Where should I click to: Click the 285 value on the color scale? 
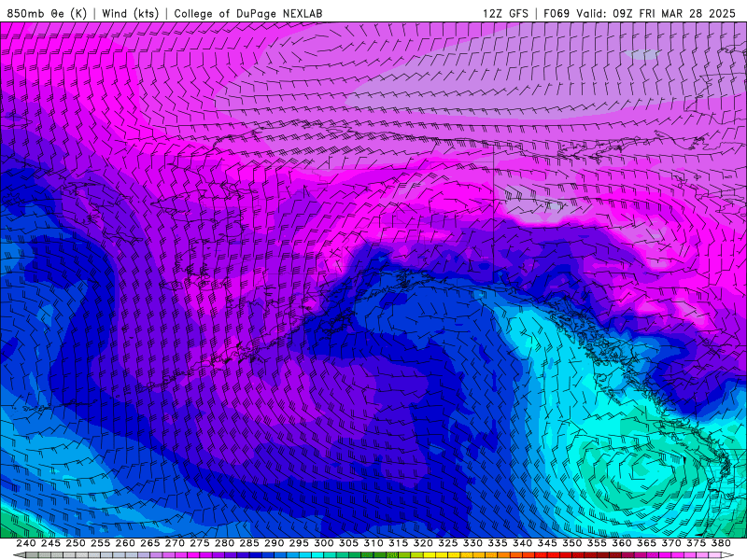pyautogui.click(x=249, y=543)
